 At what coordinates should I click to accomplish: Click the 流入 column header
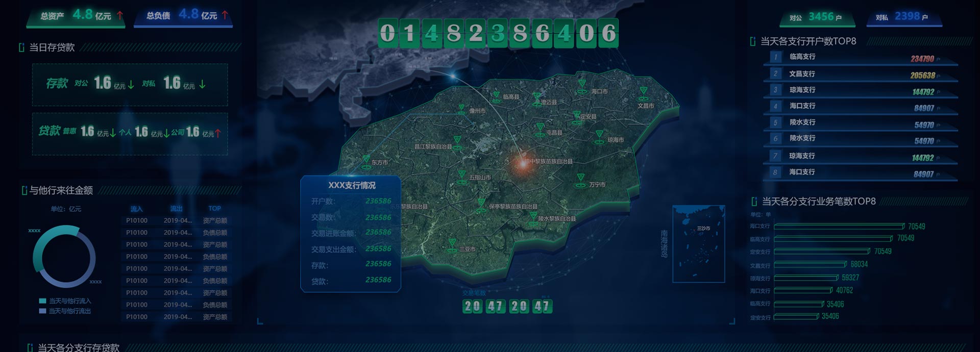(136, 209)
